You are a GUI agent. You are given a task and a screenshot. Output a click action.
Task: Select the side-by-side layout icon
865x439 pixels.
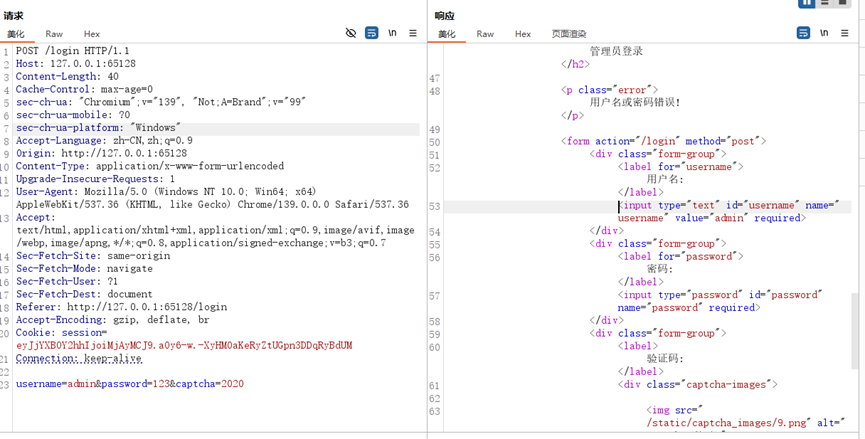point(806,3)
